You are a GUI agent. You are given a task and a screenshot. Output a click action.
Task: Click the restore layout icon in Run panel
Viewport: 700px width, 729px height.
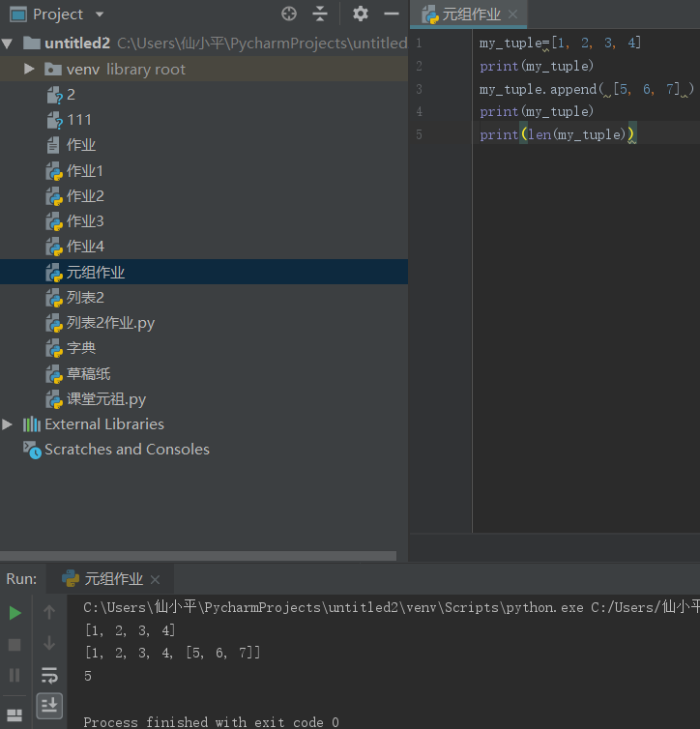[x=15, y=715]
